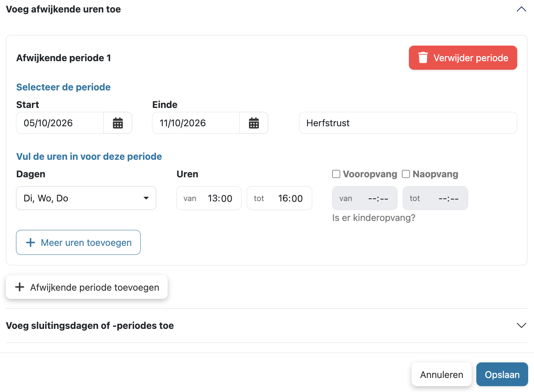
Task: Collapse the Voeg afwijkende uren toe section
Action: [521, 9]
